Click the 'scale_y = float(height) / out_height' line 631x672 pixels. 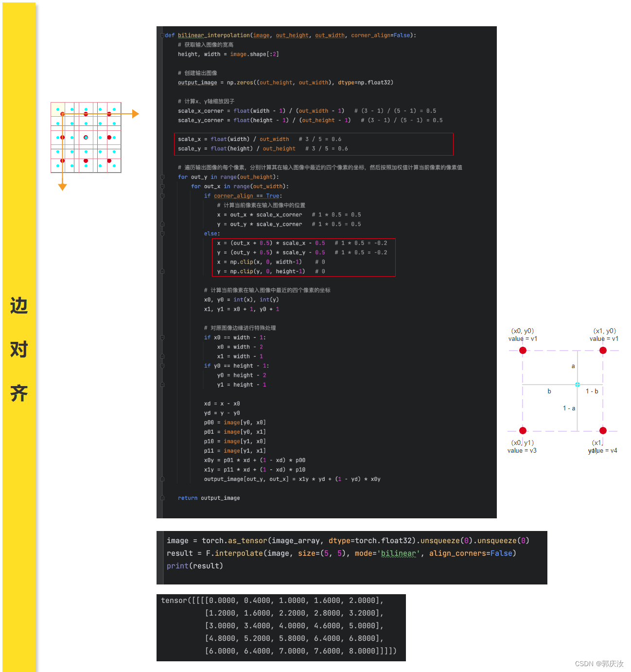263,149
